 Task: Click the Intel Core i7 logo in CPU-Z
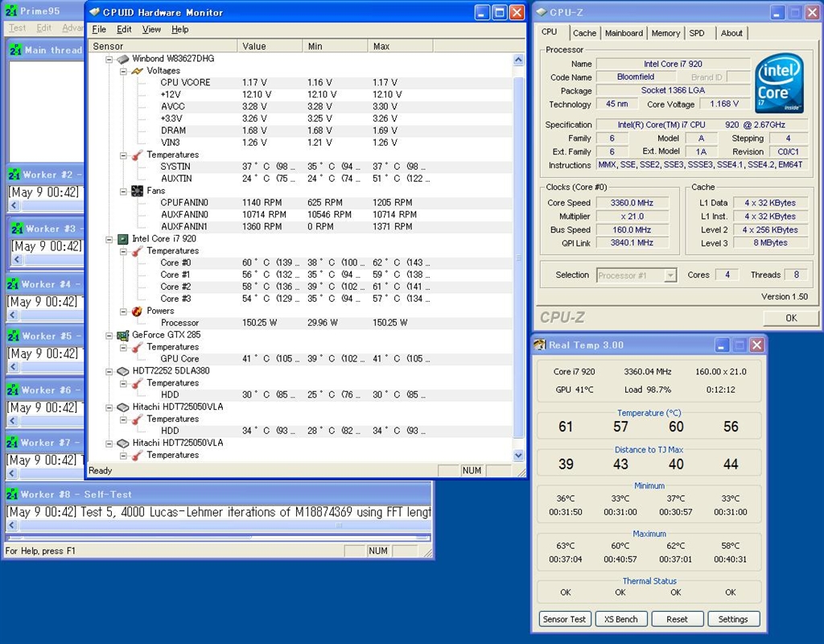[778, 85]
